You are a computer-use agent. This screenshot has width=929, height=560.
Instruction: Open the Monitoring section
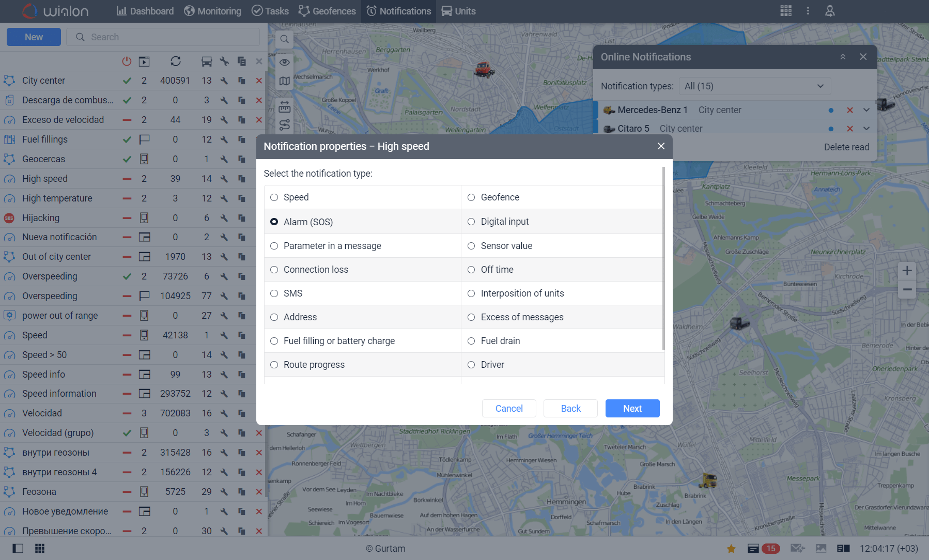click(x=212, y=11)
